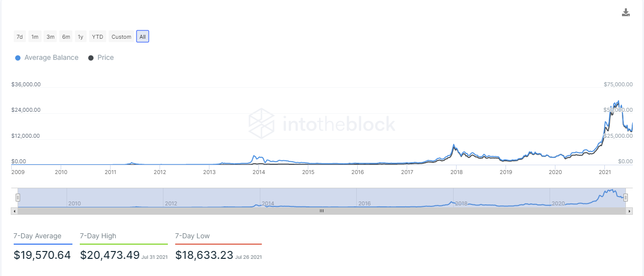Show the 3m time range
The image size is (644, 276).
click(x=50, y=37)
